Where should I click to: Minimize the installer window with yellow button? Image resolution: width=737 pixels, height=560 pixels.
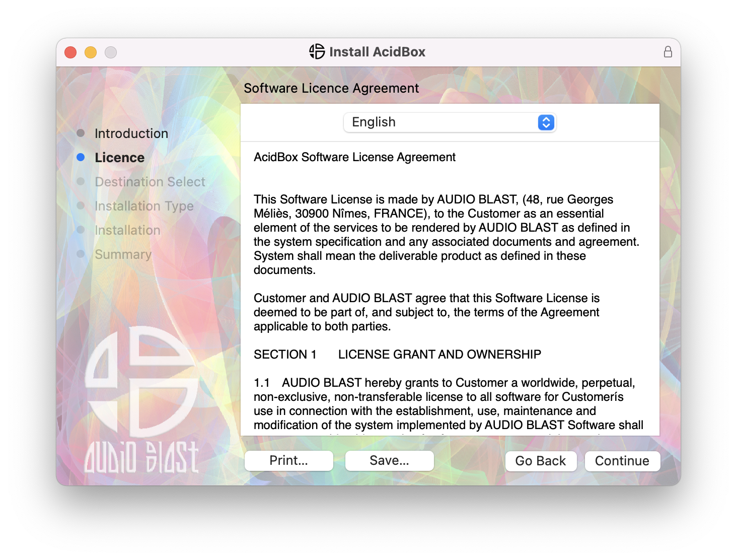tap(91, 52)
